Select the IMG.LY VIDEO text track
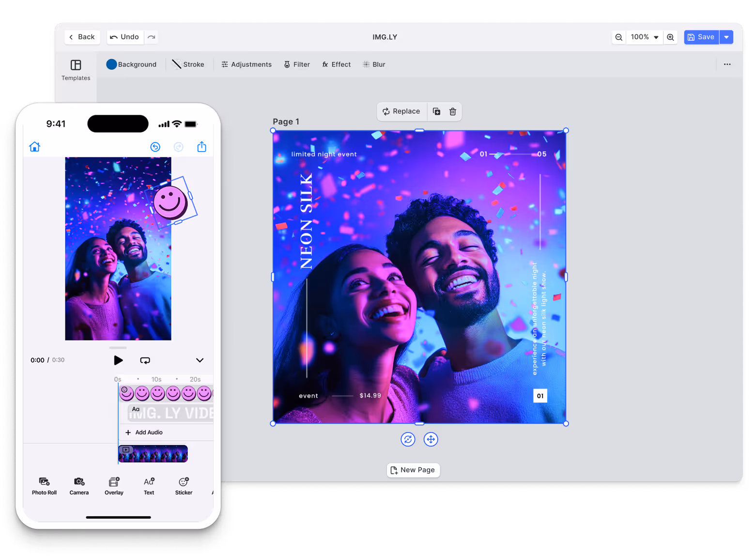 click(170, 413)
